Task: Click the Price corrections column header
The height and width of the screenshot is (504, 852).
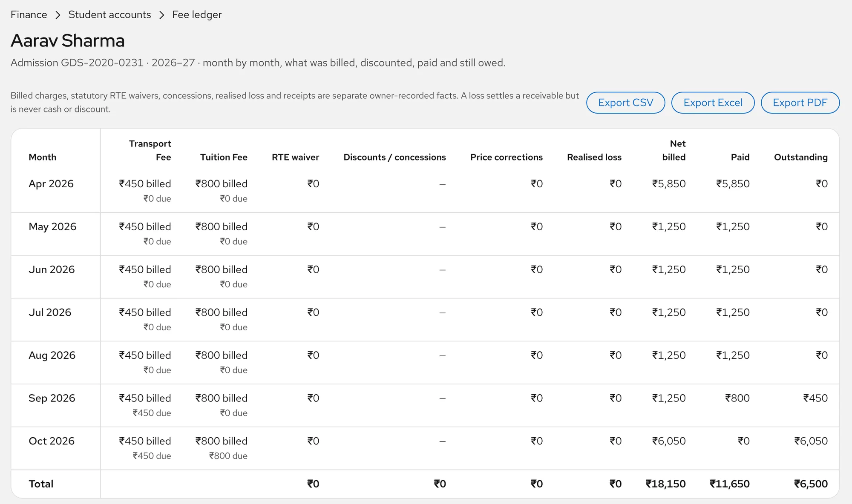Action: (506, 157)
